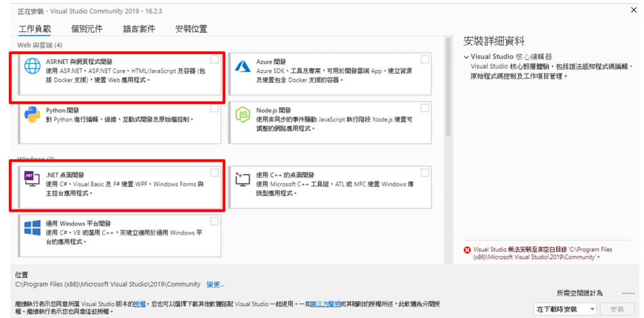Click the 變更... location link
Image resolution: width=644 pixels, height=318 pixels.
216,284
